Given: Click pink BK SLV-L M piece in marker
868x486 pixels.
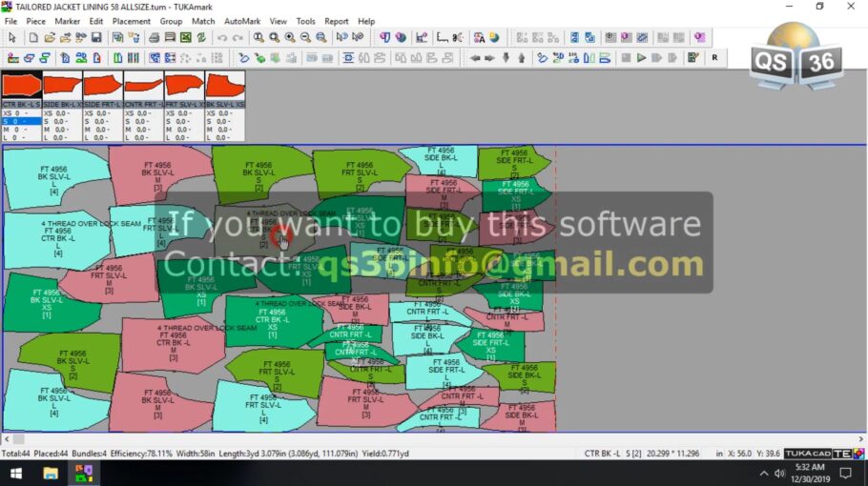Looking at the screenshot, I should (159, 172).
